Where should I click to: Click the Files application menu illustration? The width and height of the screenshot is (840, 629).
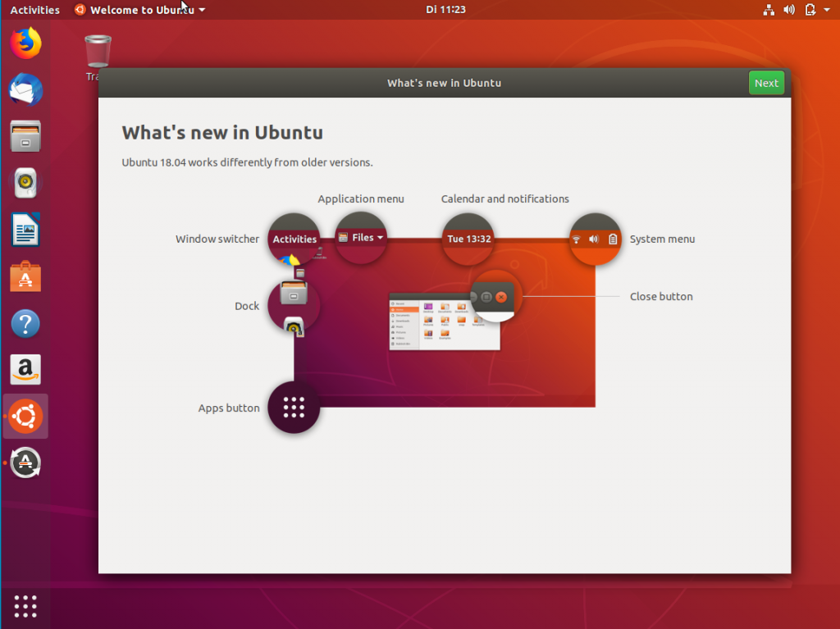(x=361, y=237)
